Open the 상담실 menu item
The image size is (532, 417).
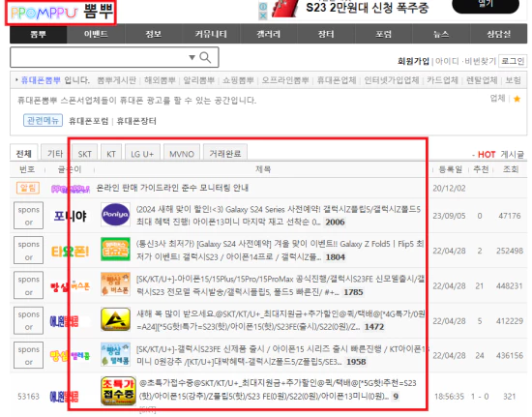pos(499,34)
